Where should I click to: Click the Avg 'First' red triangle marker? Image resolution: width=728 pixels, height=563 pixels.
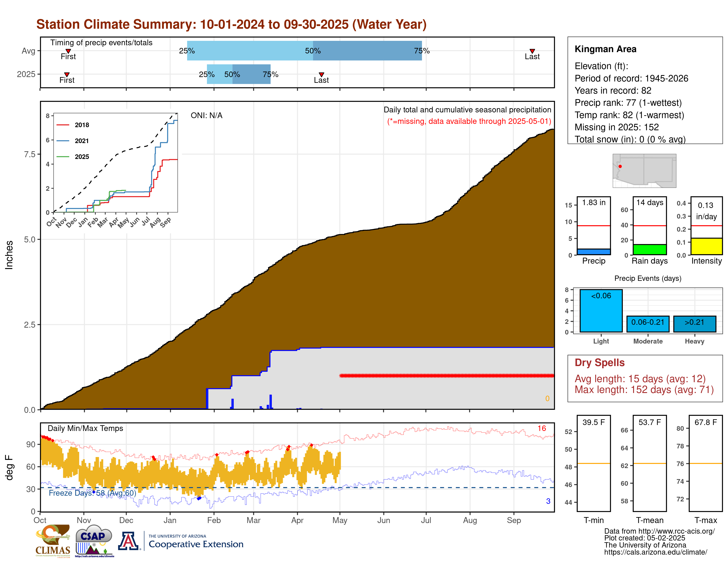click(68, 51)
